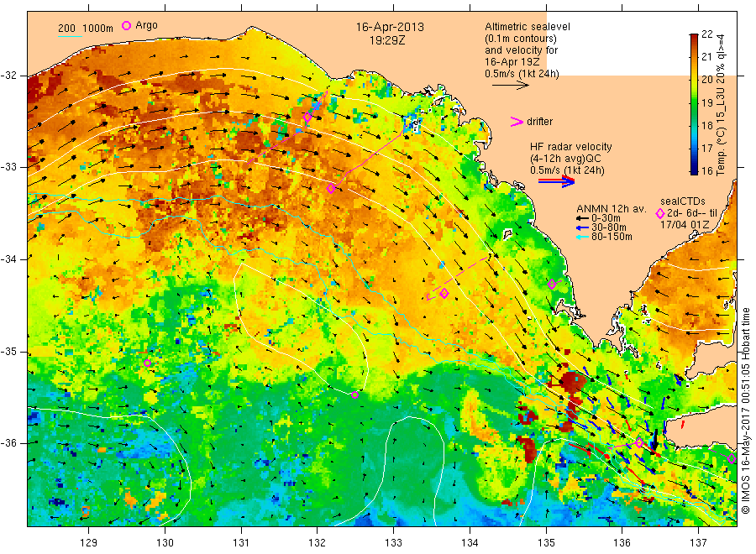Click the '30-80m' depth label
This screenshot has width=756, height=554.
click(608, 227)
